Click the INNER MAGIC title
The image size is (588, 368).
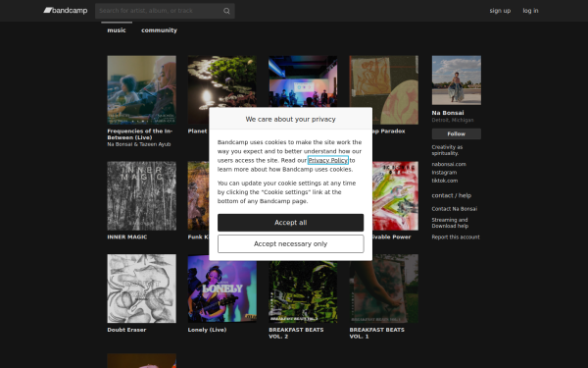(x=127, y=237)
